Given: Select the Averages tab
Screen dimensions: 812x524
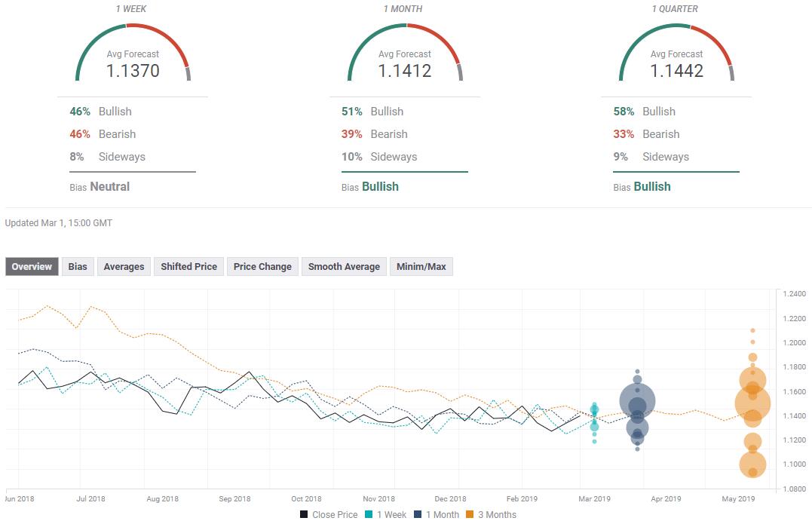Looking at the screenshot, I should pyautogui.click(x=124, y=266).
